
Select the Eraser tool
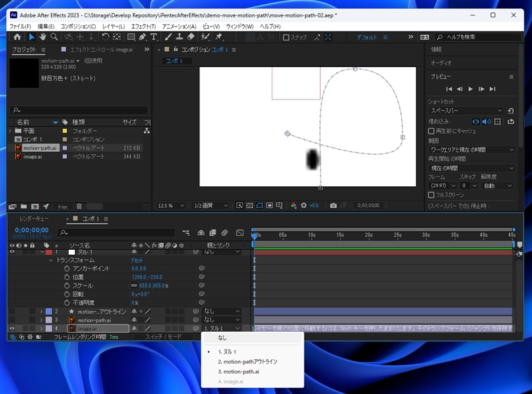coord(191,37)
